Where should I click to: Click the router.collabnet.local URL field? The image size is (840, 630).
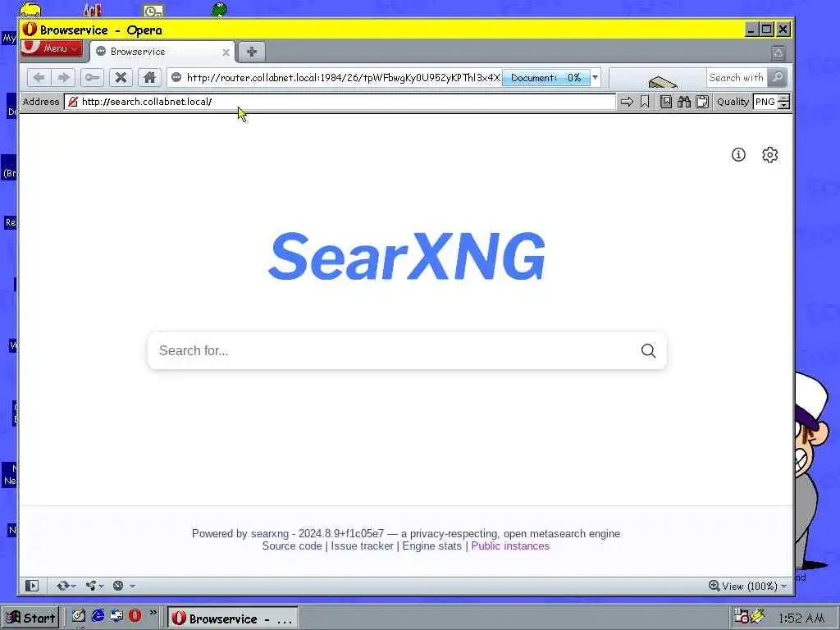[343, 78]
